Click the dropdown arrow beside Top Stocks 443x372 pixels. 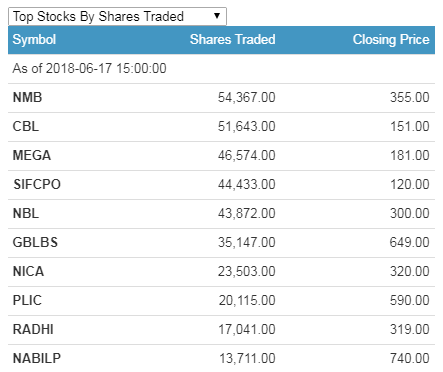[217, 16]
